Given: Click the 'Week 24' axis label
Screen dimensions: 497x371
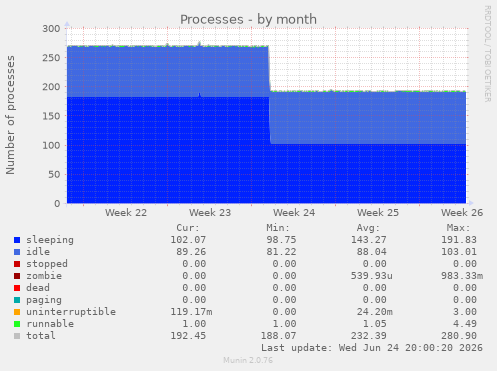Looking at the screenshot, I should (294, 213).
